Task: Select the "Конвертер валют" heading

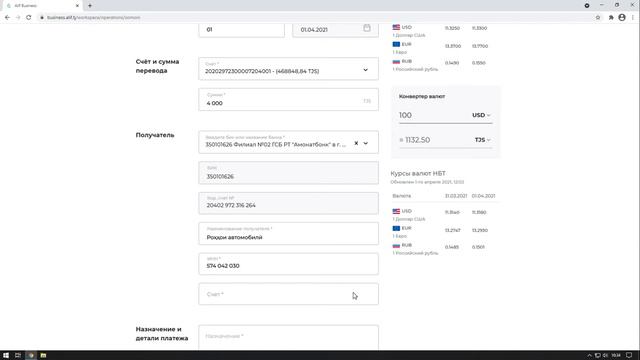Action: click(422, 96)
